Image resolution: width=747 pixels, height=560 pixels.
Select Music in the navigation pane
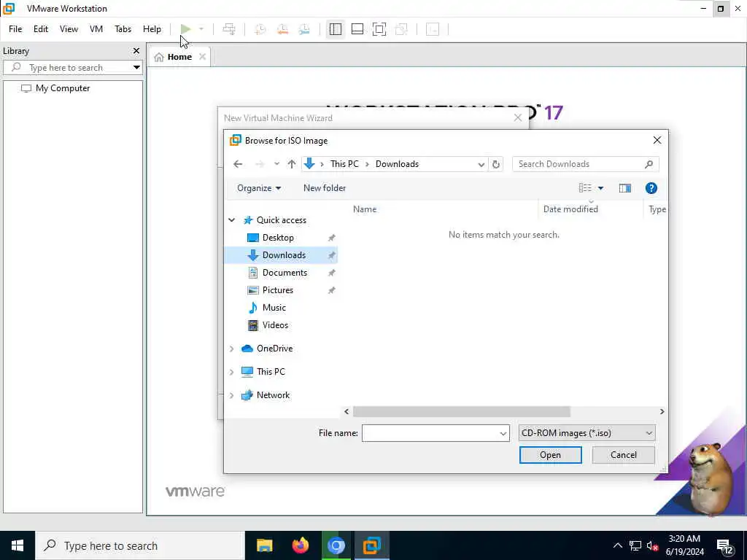[274, 308]
